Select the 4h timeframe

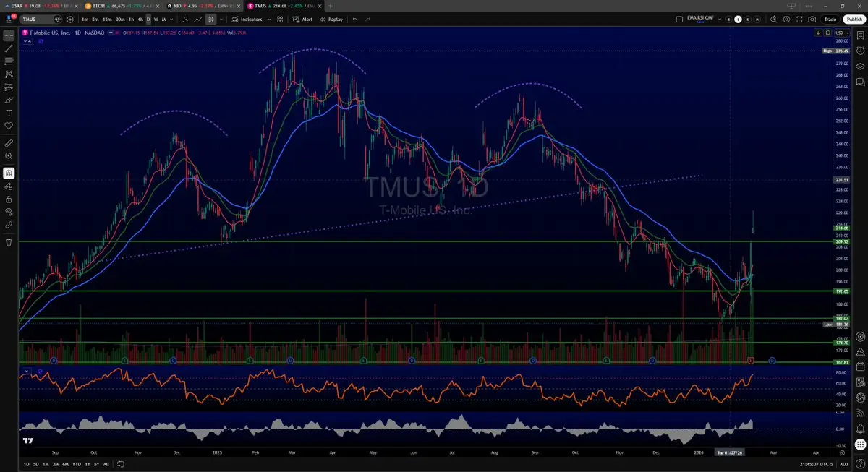click(x=140, y=20)
